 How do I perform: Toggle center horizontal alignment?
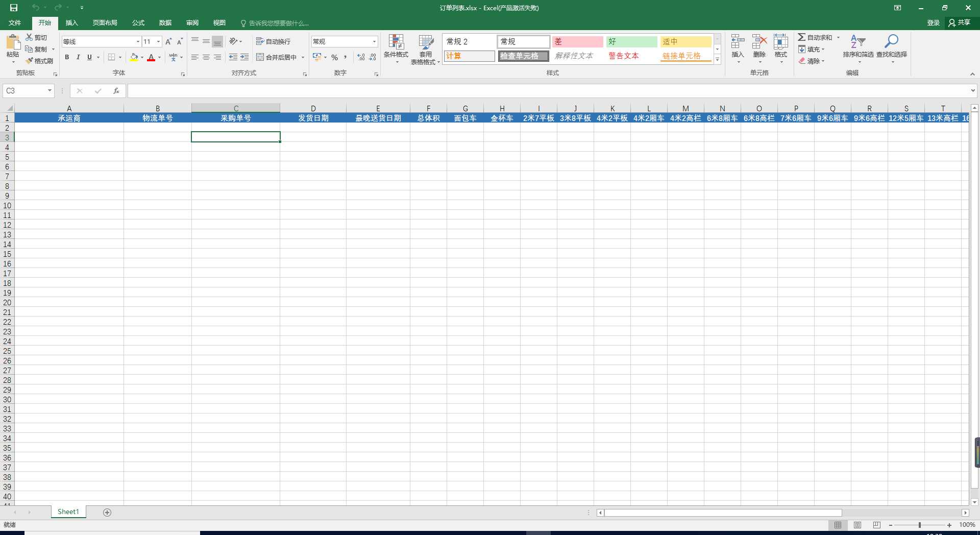pos(206,57)
